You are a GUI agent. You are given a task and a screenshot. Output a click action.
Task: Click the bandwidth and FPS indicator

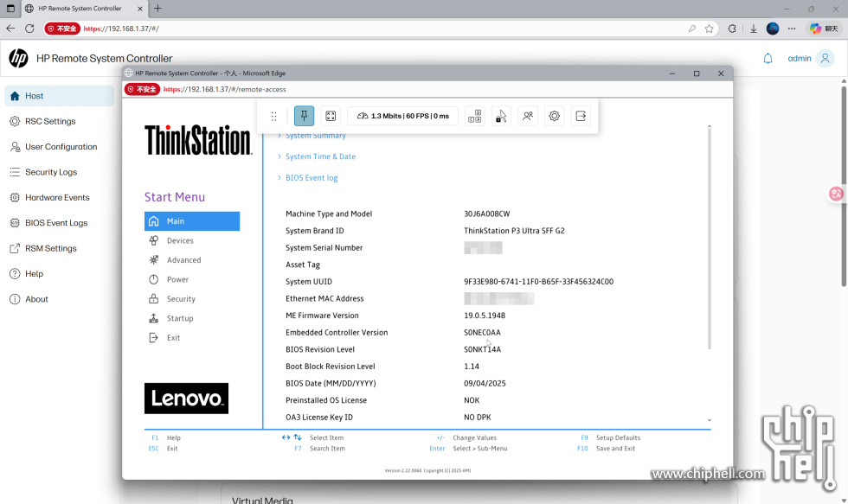tap(403, 116)
